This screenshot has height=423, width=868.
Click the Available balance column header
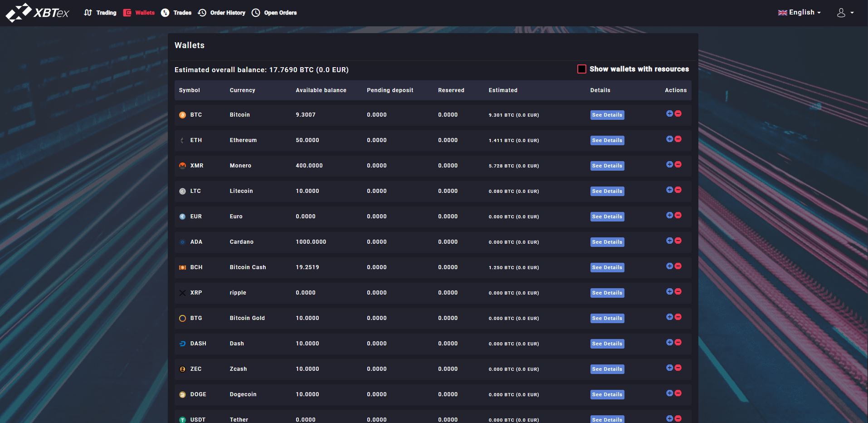click(x=321, y=90)
